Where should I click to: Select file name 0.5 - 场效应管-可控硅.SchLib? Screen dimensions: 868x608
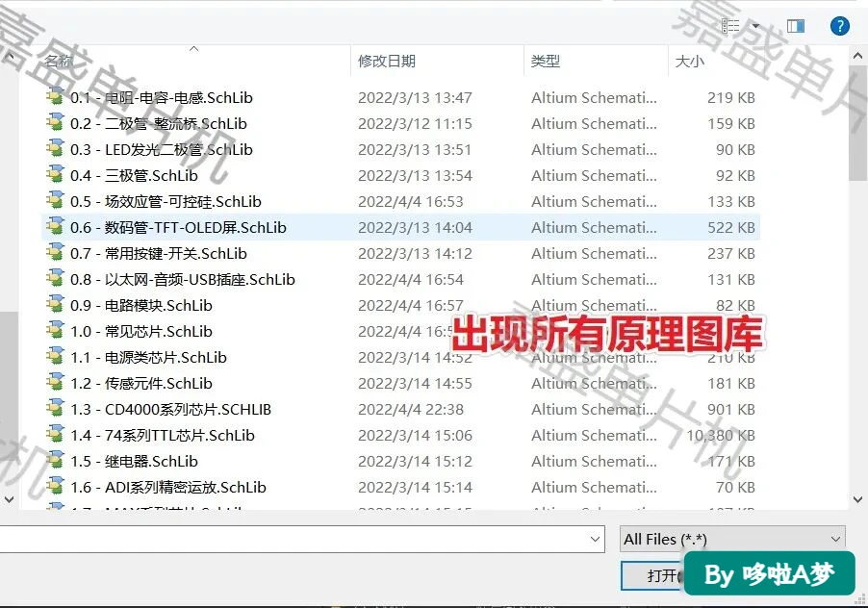point(166,201)
